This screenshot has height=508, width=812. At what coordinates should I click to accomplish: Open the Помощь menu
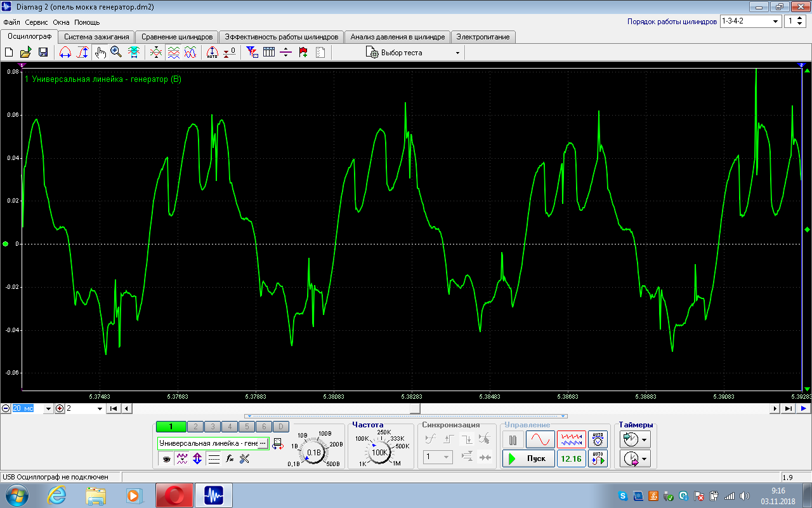[x=87, y=22]
